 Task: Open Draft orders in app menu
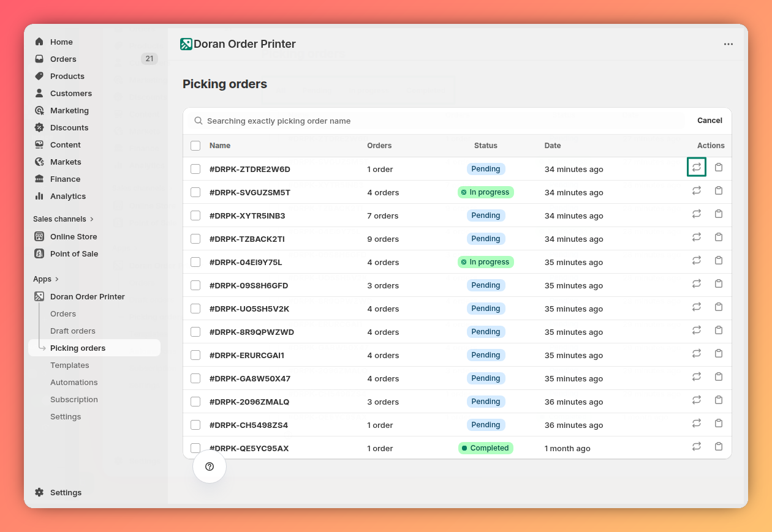(x=73, y=331)
